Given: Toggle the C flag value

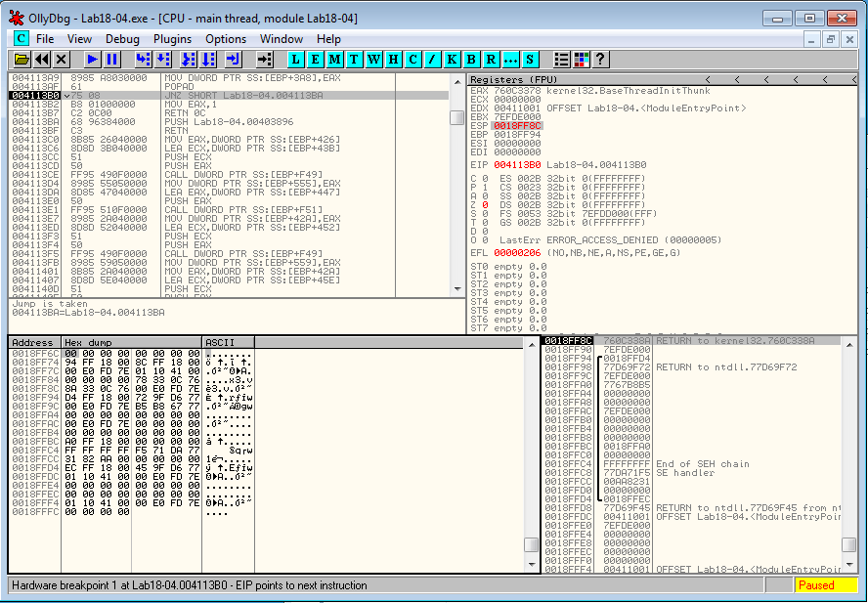Looking at the screenshot, I should 483,178.
